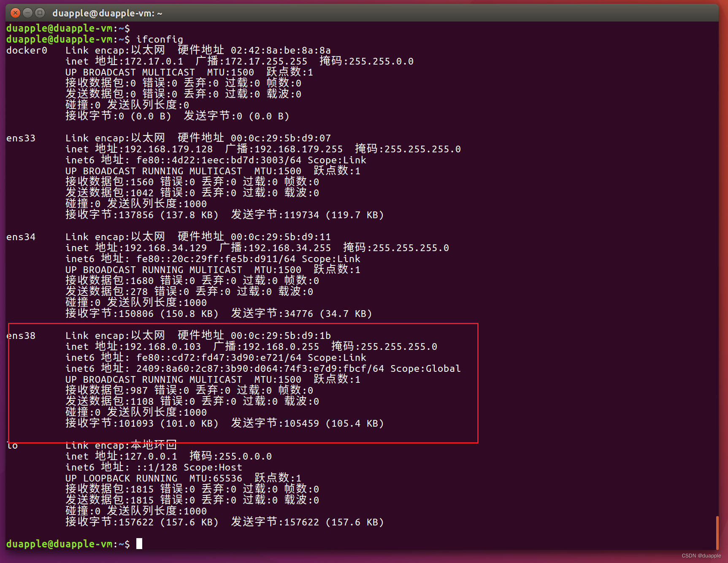728x563 pixels.
Task: Click ens34 received bytes 150806 value
Action: pos(136,314)
